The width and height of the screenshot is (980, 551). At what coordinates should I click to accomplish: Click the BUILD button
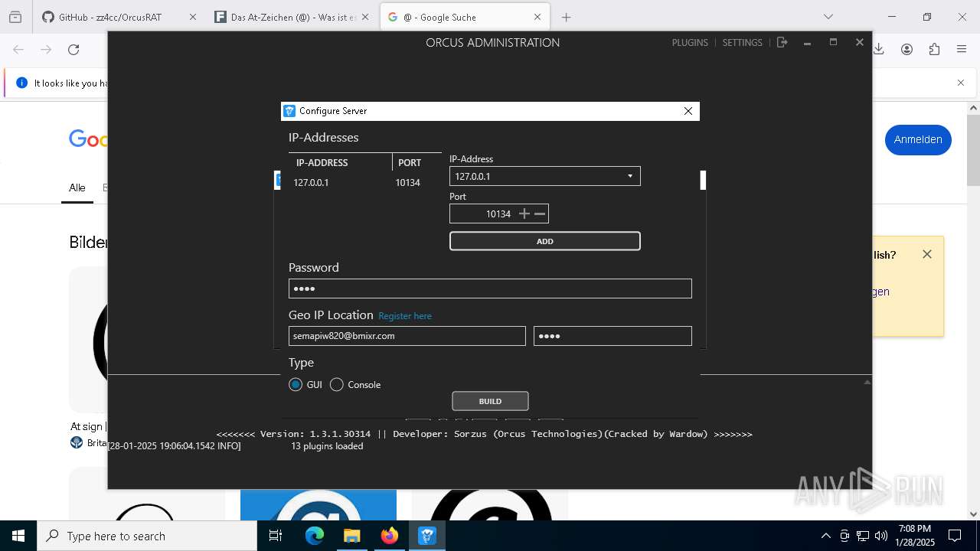[x=490, y=401]
